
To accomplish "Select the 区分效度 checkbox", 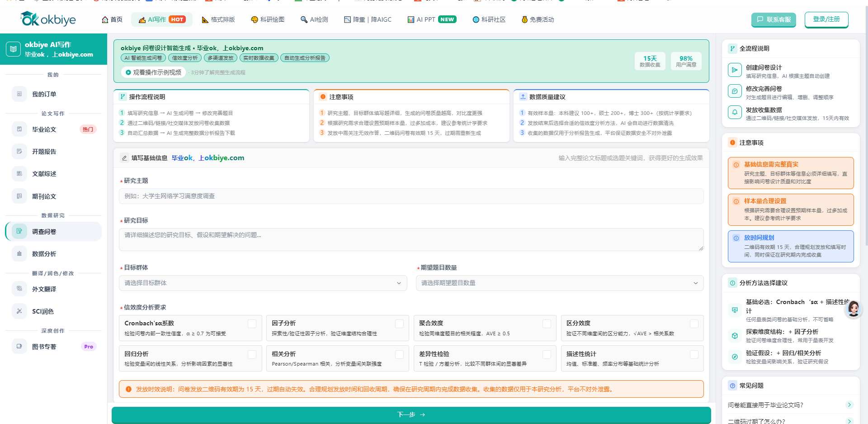I will coord(694,324).
